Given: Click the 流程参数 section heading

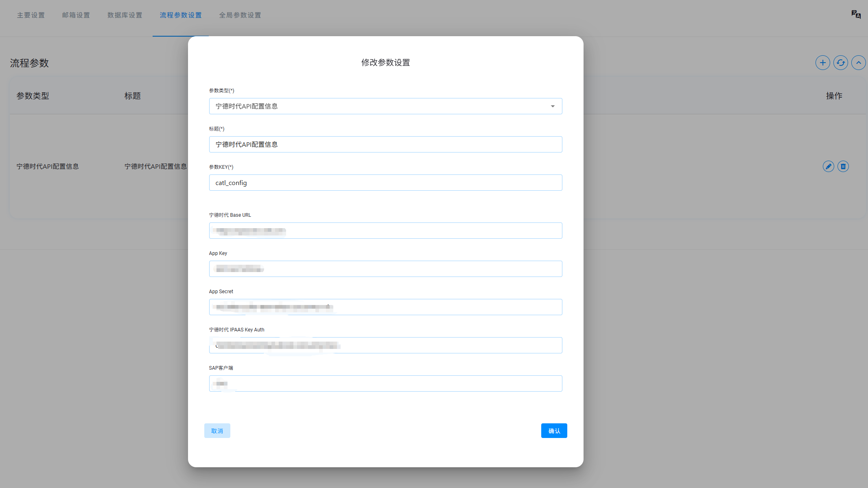Looking at the screenshot, I should (x=29, y=63).
